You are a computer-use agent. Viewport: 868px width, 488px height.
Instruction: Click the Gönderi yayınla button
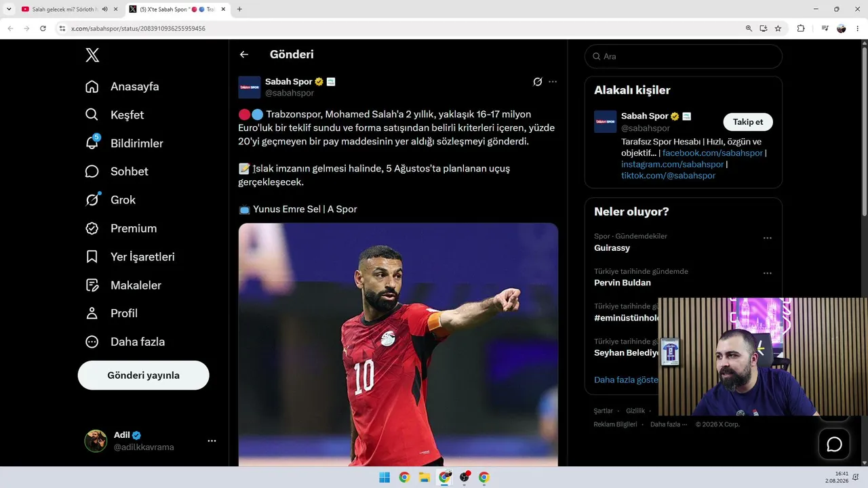144,375
